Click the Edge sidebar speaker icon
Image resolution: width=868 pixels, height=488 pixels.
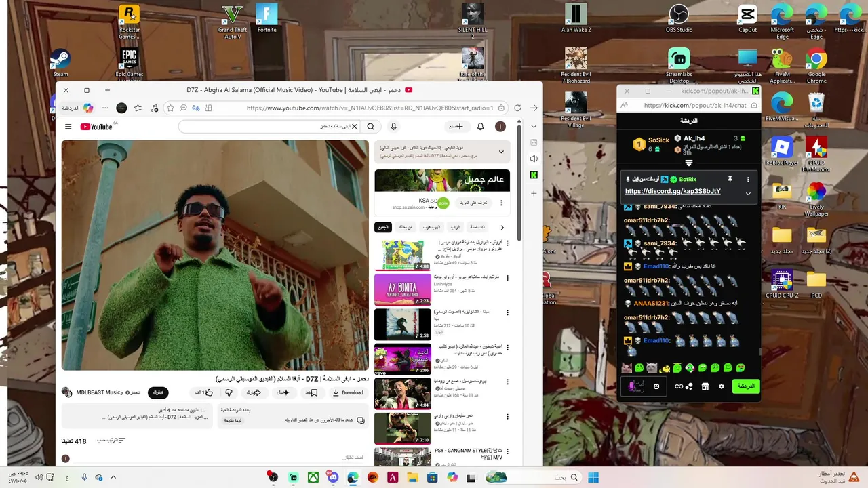click(x=534, y=159)
